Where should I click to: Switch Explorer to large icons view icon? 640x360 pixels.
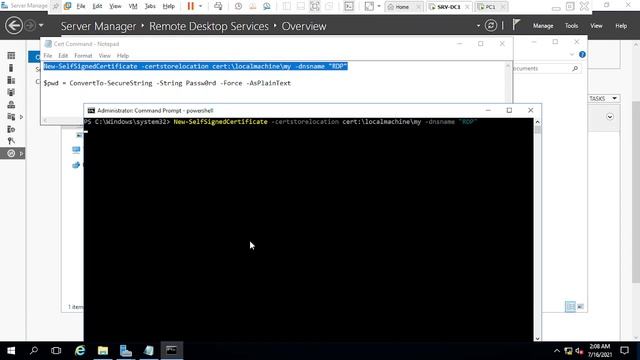coord(580,306)
